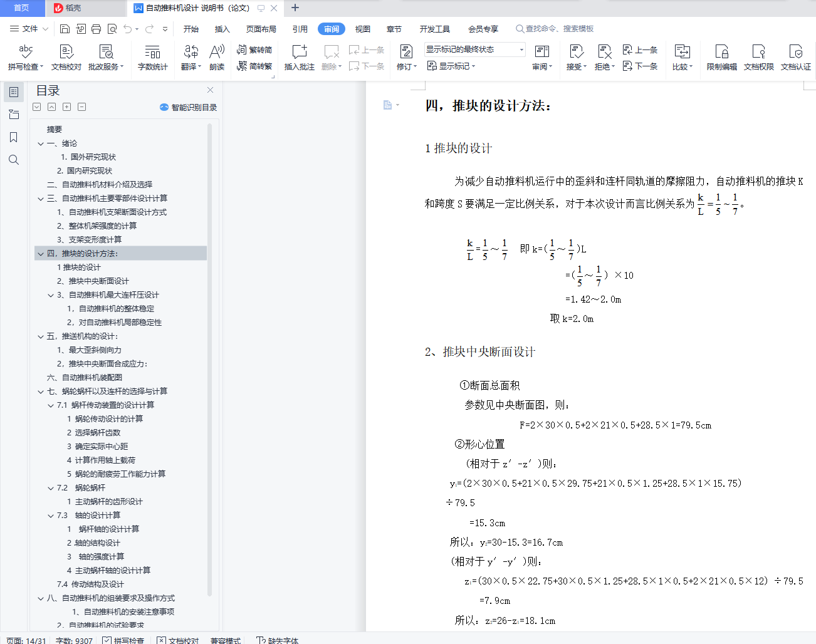Click the 修订 track changes icon

[x=406, y=52]
